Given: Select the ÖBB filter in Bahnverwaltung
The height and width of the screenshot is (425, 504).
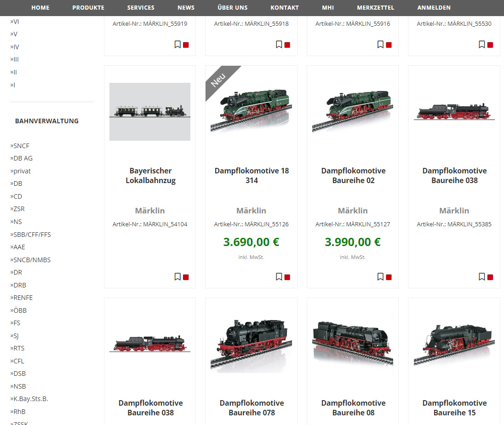Looking at the screenshot, I should pyautogui.click(x=20, y=310).
